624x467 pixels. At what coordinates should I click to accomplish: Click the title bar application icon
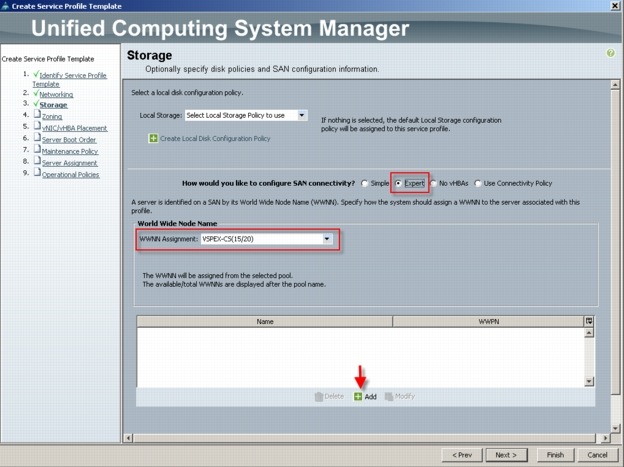pos(5,6)
